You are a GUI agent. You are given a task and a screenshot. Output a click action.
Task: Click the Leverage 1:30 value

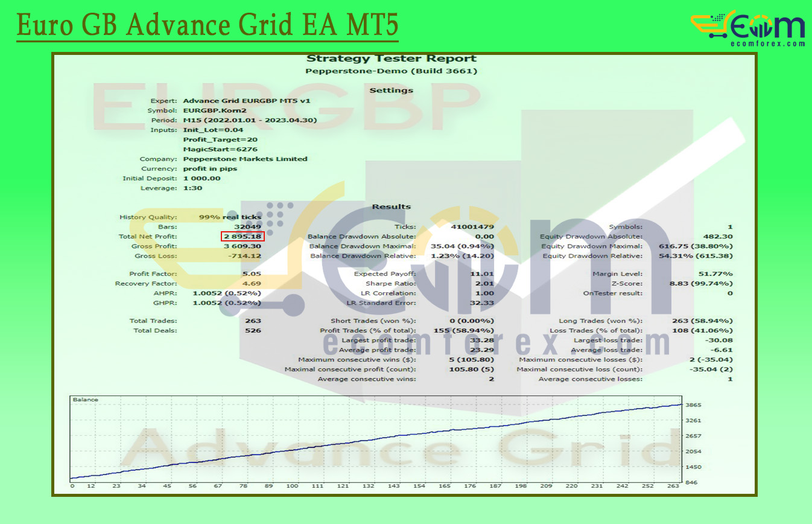192,188
